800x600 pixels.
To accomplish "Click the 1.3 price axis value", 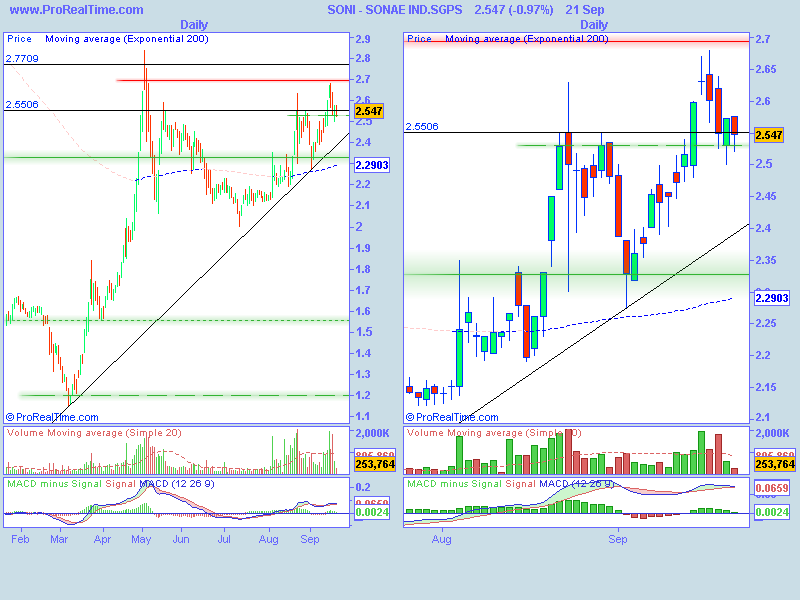I will pos(363,374).
